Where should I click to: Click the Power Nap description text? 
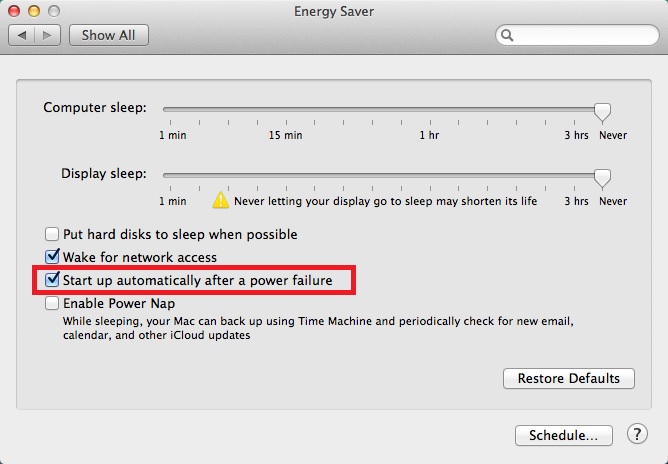318,328
